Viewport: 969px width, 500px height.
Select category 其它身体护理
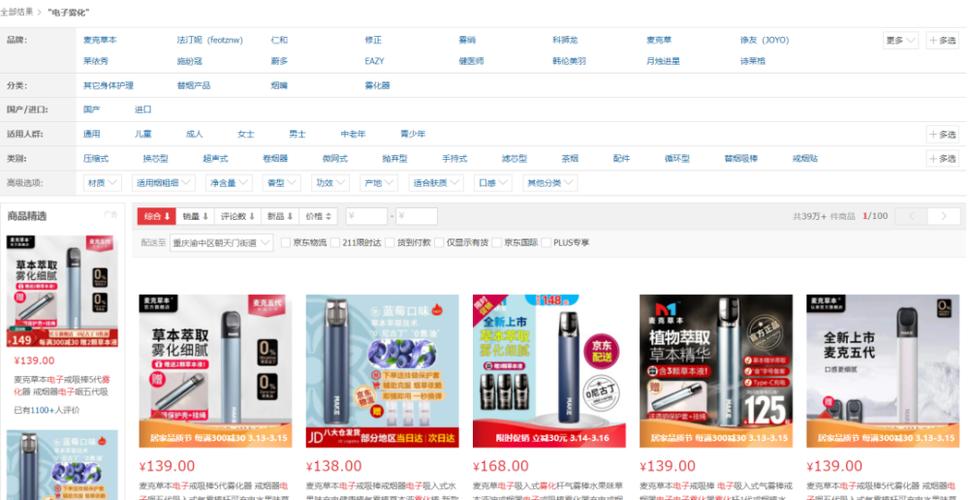108,85
